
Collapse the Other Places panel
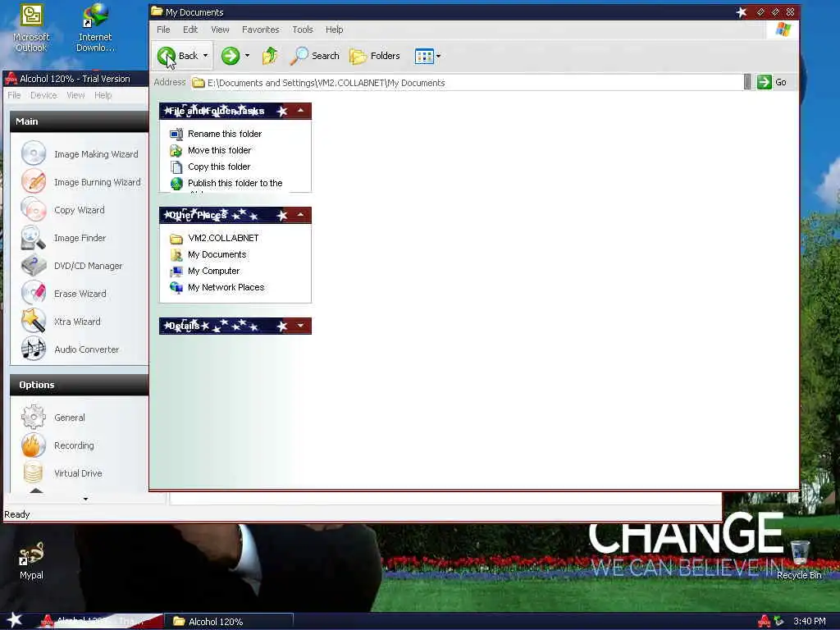[x=300, y=215]
